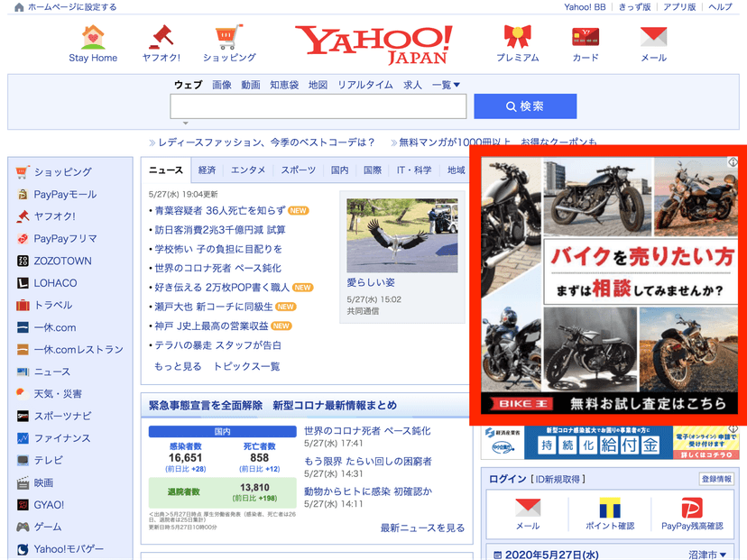This screenshot has width=747, height=560.
Task: Click the ニュース icon in sidebar
Action: tap(23, 372)
